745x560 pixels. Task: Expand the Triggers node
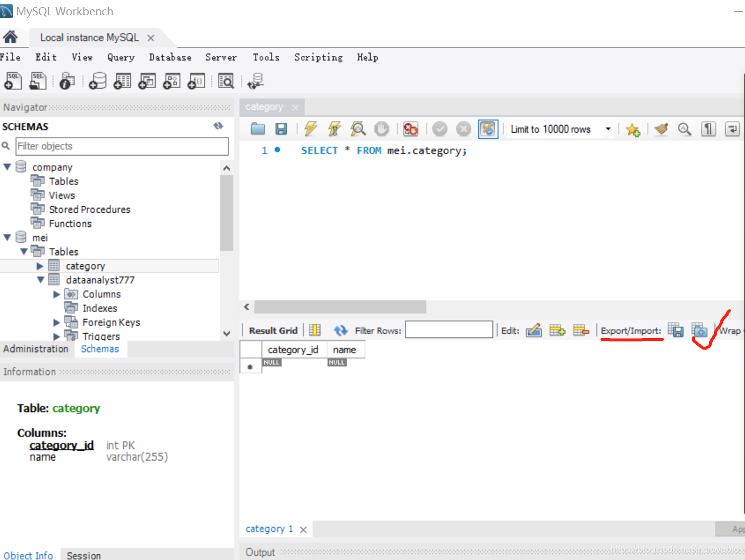tap(56, 337)
